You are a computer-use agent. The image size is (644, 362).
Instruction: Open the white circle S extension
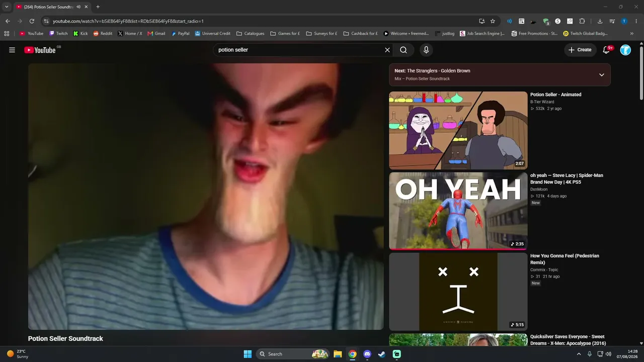(x=557, y=21)
